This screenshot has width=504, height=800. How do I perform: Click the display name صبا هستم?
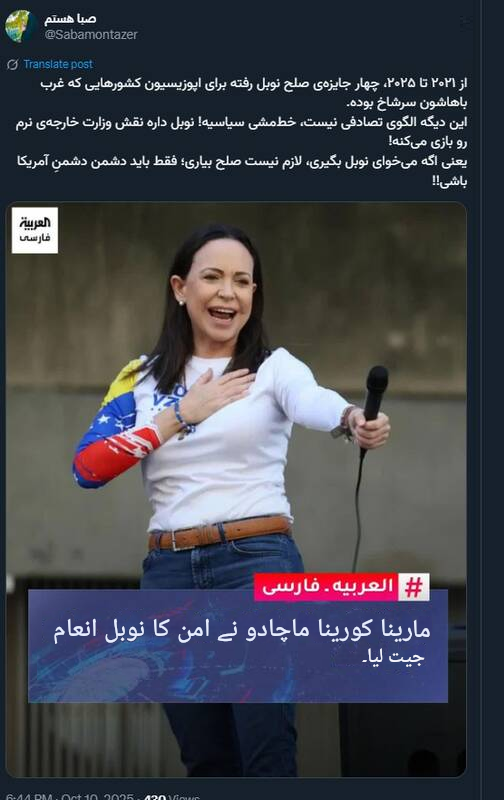[x=70, y=19]
